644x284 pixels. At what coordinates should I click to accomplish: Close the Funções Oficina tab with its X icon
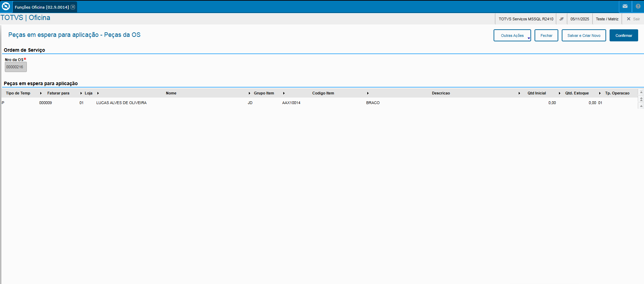click(x=73, y=7)
